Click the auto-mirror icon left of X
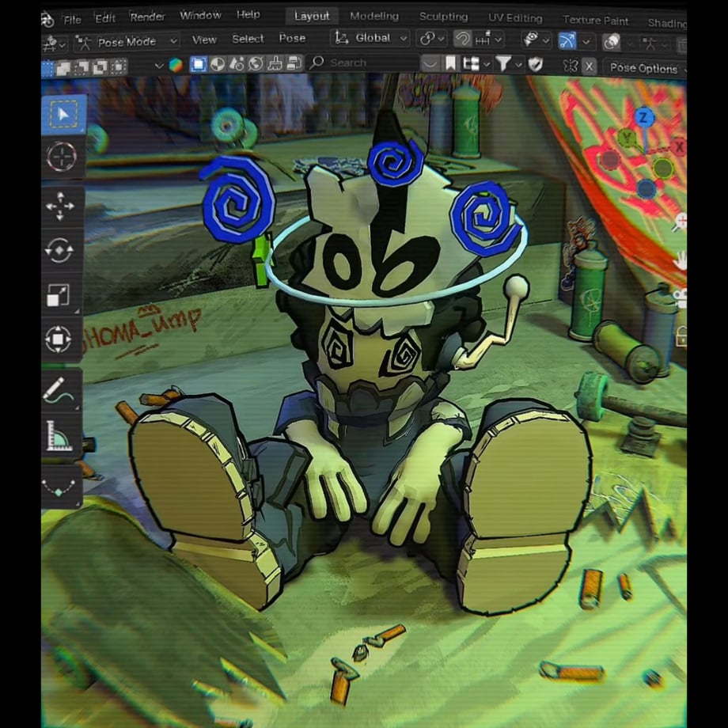Viewport: 728px width, 728px height. click(571, 66)
